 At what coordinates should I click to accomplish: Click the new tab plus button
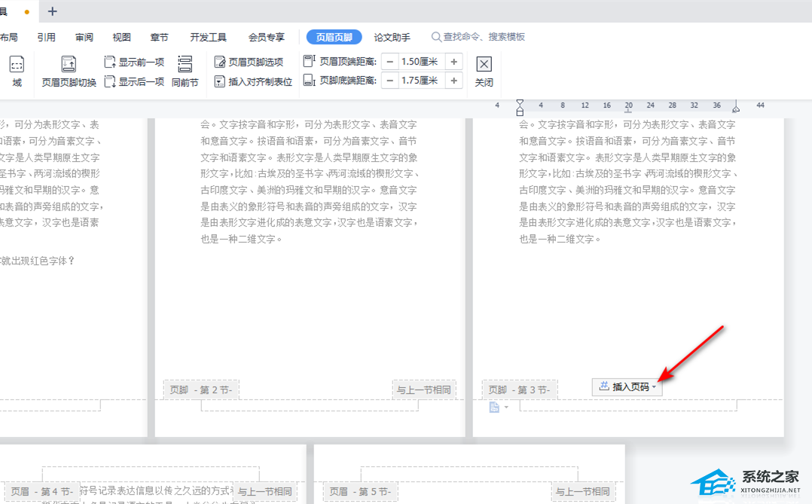pos(52,11)
